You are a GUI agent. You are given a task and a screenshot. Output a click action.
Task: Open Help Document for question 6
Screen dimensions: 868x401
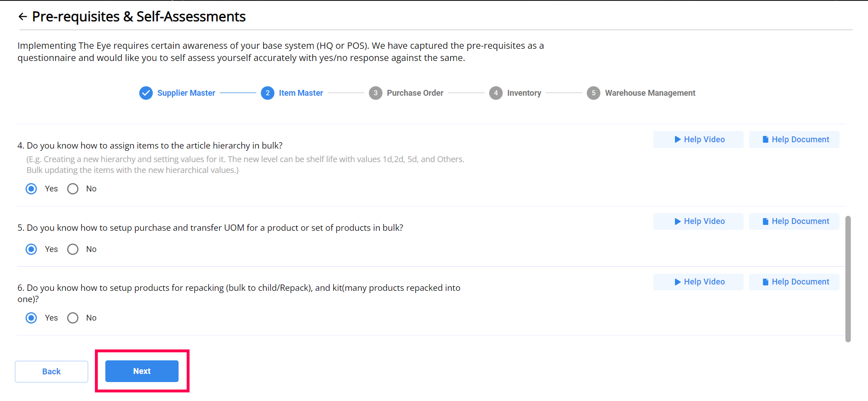(x=794, y=282)
